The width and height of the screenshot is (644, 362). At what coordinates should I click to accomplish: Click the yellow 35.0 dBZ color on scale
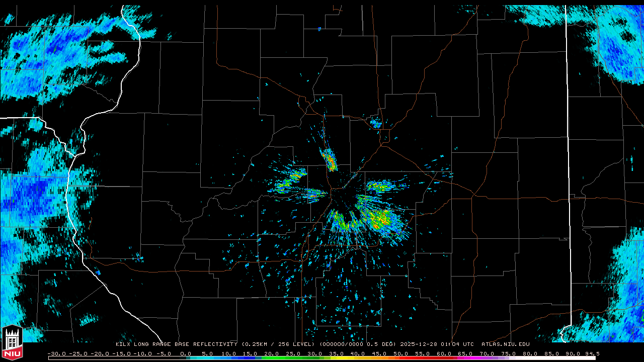coord(336,358)
